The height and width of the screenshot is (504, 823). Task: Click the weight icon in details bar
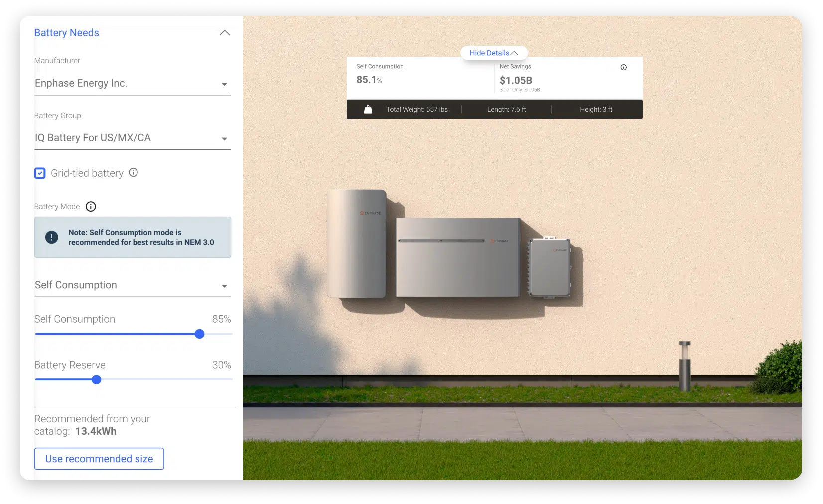pos(368,109)
